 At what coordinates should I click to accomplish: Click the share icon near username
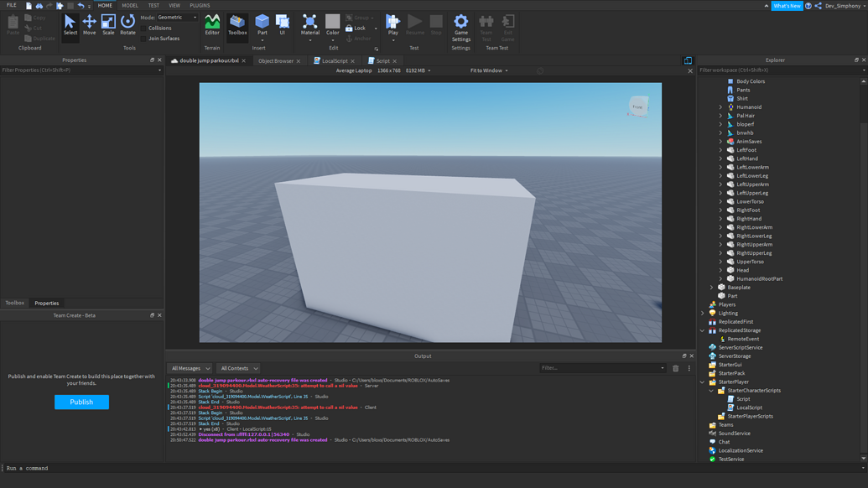(x=819, y=6)
